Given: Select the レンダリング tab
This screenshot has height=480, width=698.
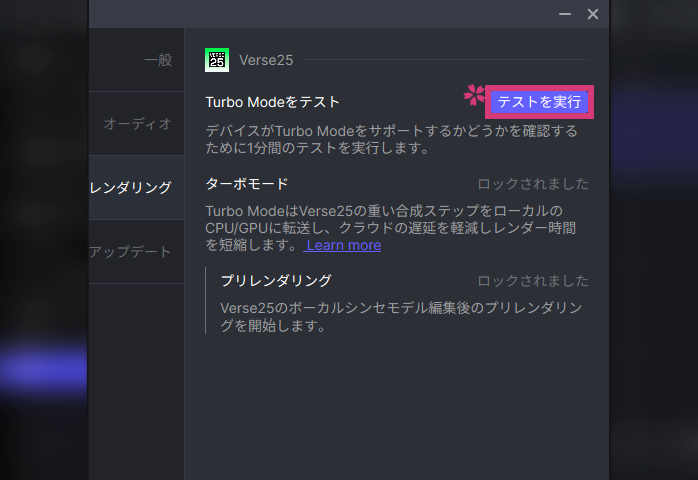Looking at the screenshot, I should (x=131, y=188).
